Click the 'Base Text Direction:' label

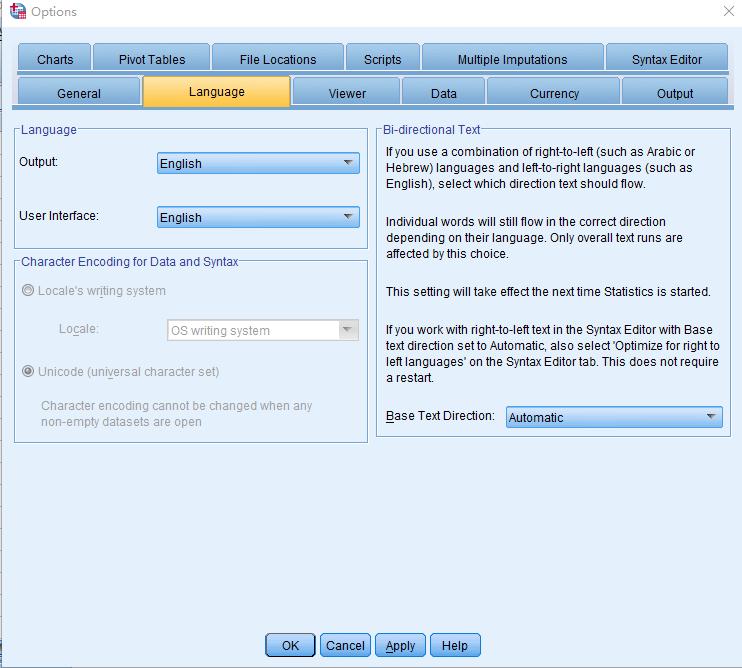click(x=440, y=416)
